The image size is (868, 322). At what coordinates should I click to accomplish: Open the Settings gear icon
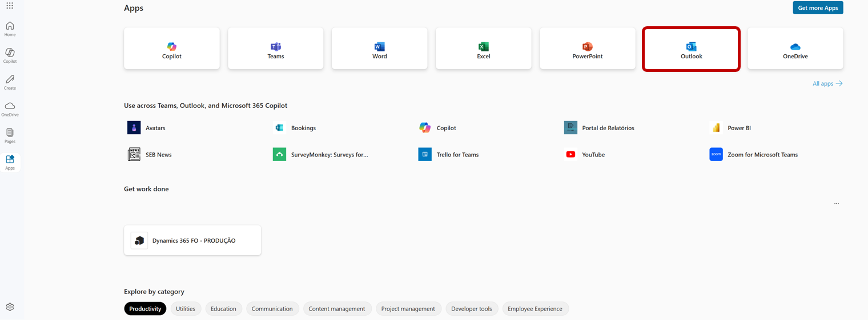click(10, 307)
